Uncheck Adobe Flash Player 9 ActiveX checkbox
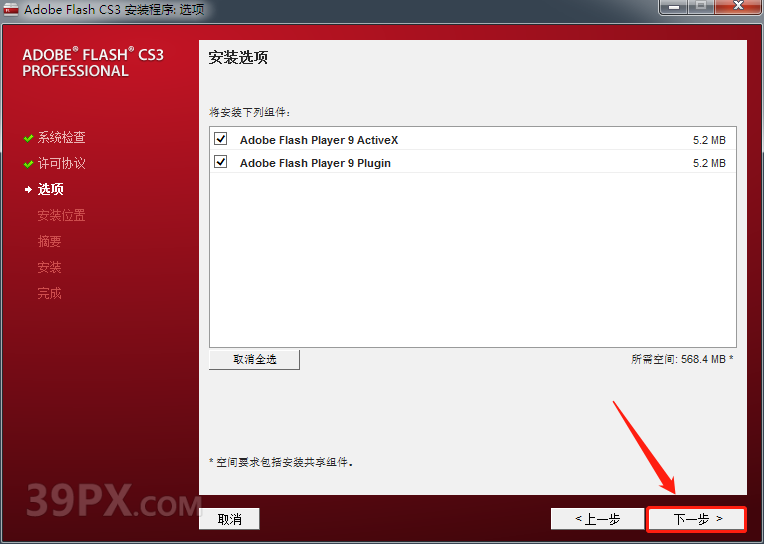764x544 pixels. tap(221, 139)
